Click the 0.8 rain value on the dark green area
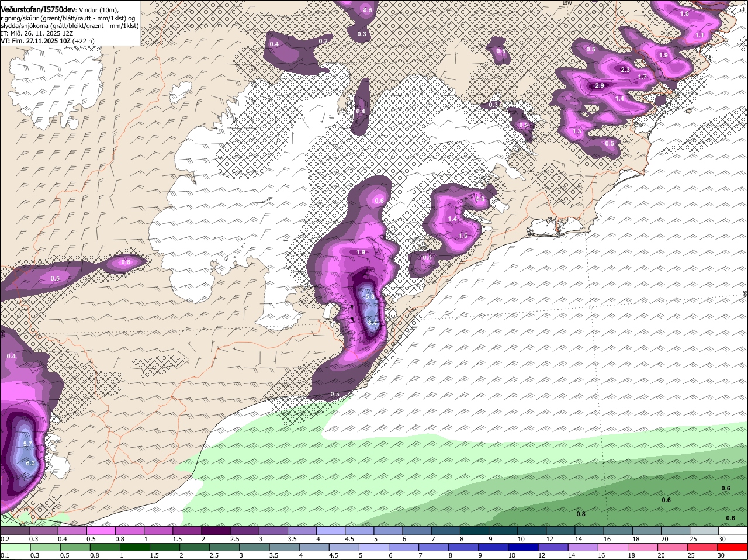748x560 pixels. (x=581, y=514)
